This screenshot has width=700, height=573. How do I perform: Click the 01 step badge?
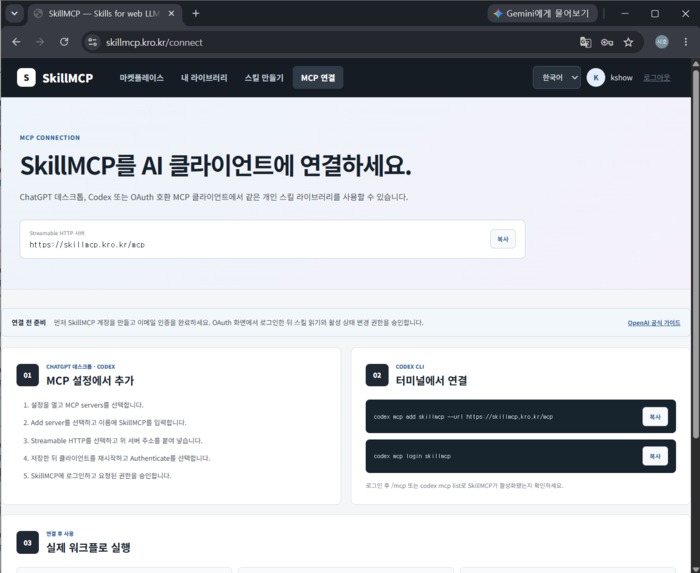click(x=28, y=375)
